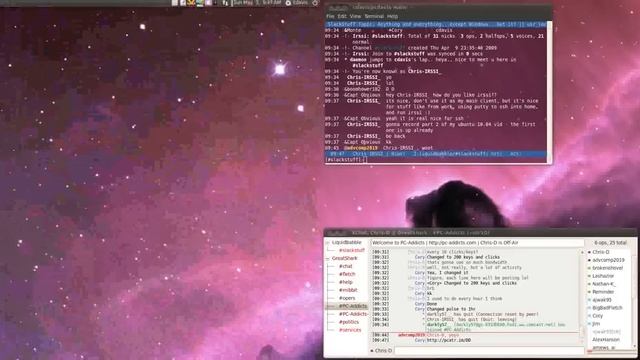Select the #chat channel in XChat

pyautogui.click(x=345, y=266)
